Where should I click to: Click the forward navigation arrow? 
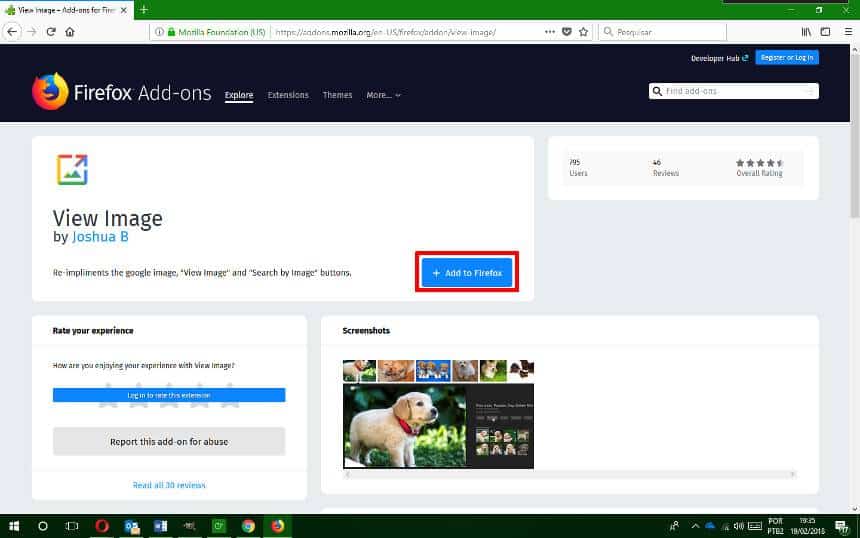tap(32, 32)
